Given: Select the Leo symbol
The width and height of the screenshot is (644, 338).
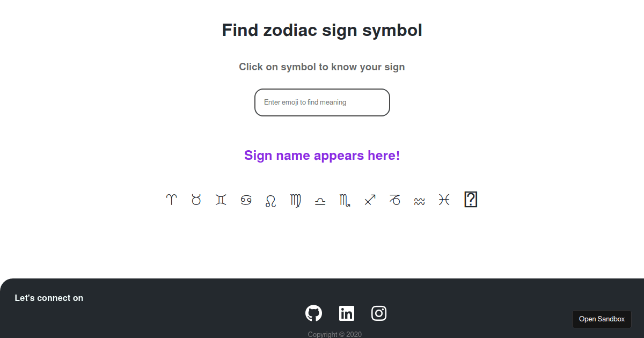Looking at the screenshot, I should [270, 200].
